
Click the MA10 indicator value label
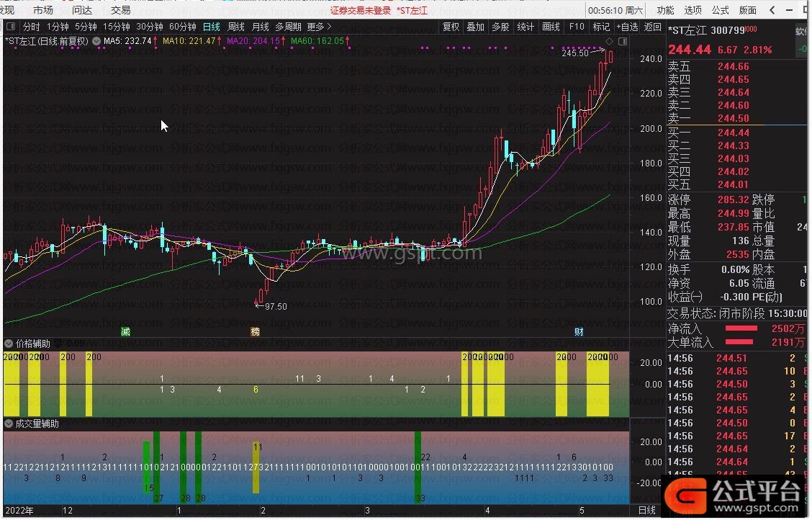pyautogui.click(x=191, y=41)
